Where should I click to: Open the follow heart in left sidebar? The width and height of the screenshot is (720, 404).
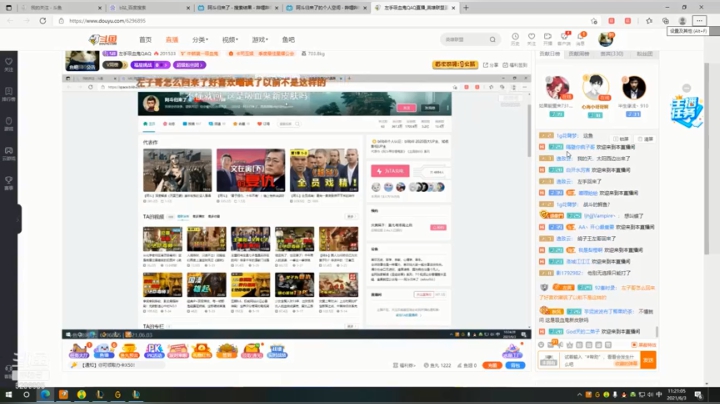point(9,64)
